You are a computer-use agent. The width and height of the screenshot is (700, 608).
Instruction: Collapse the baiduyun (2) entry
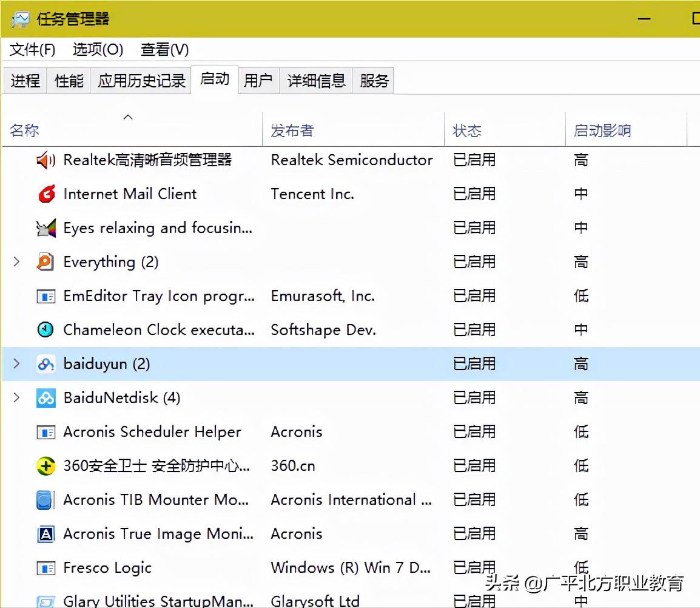[x=14, y=363]
